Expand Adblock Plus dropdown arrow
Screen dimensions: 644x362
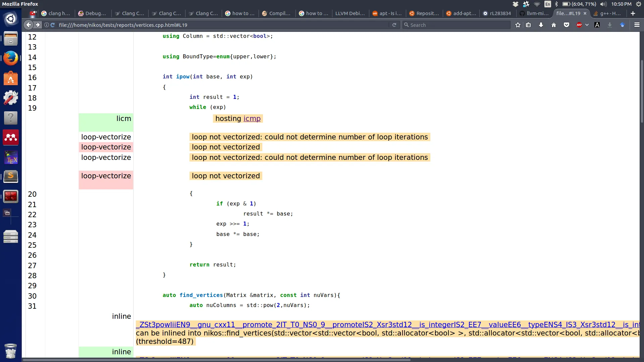click(x=587, y=25)
